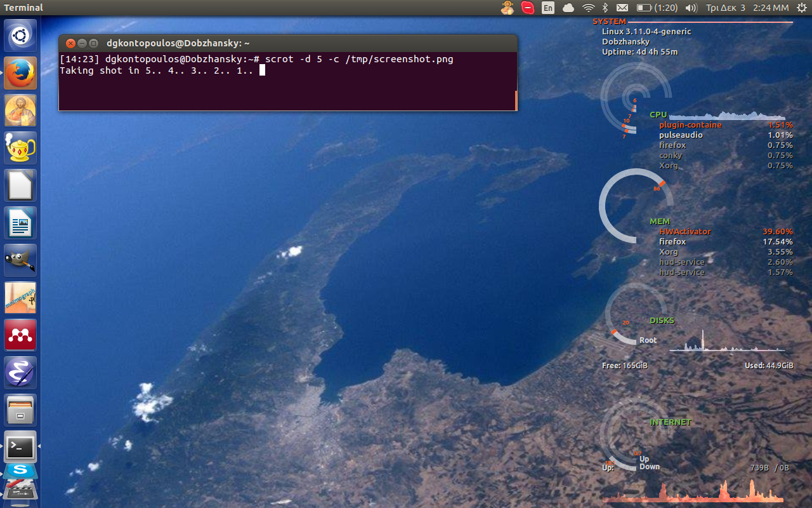Open the file archive manager icon

[20, 410]
